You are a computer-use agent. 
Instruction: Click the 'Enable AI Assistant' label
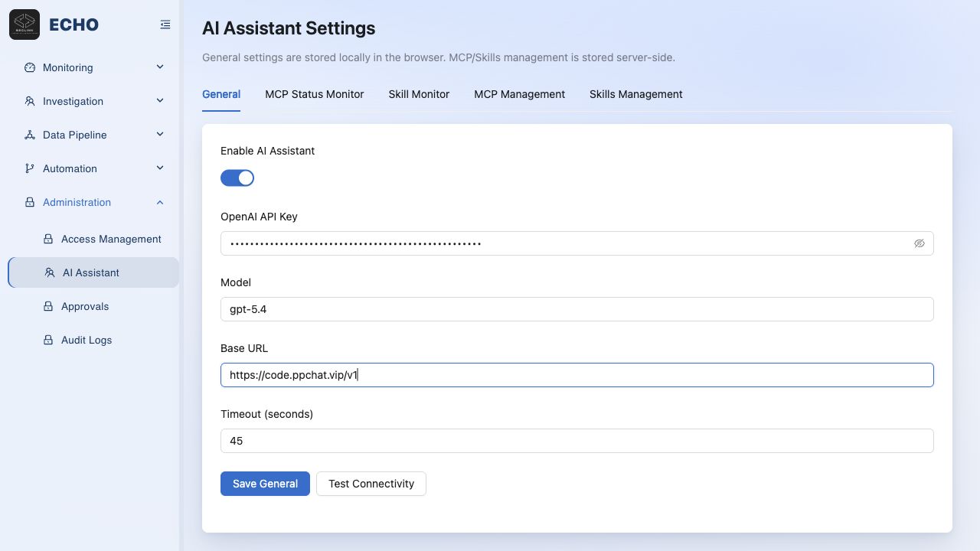coord(267,151)
